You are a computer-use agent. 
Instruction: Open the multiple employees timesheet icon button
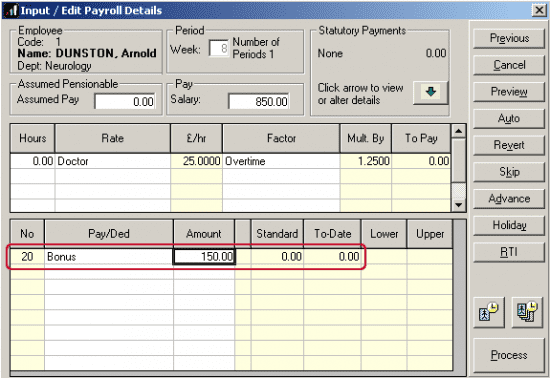click(x=527, y=312)
